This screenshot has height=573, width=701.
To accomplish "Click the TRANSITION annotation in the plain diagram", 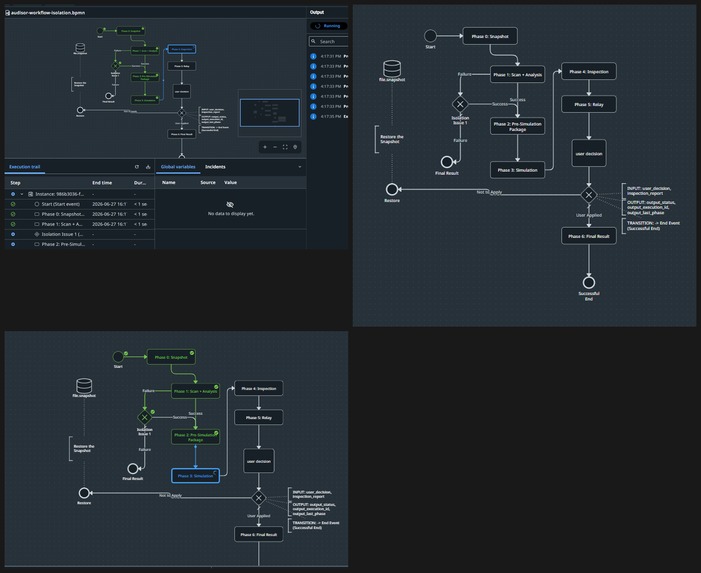I will click(x=653, y=225).
